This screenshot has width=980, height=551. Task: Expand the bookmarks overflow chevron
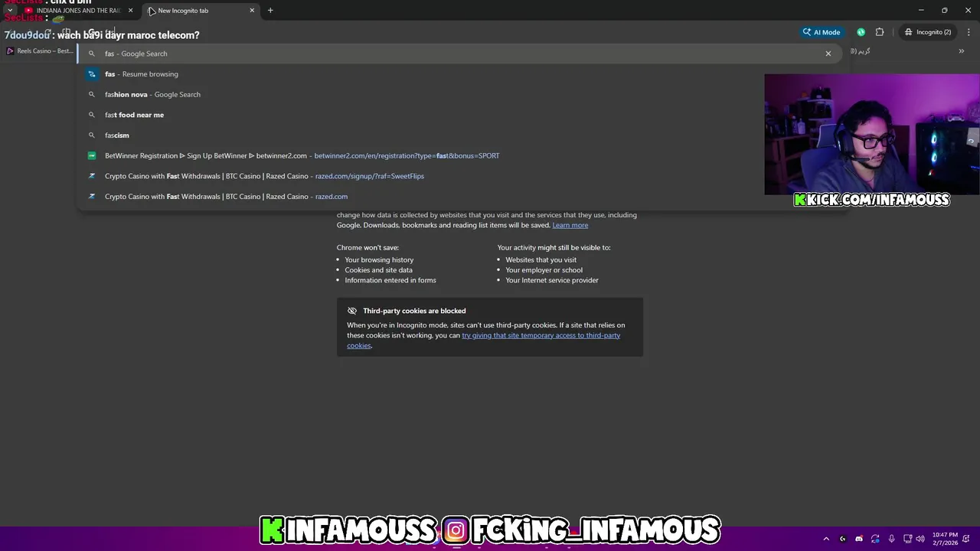click(962, 51)
